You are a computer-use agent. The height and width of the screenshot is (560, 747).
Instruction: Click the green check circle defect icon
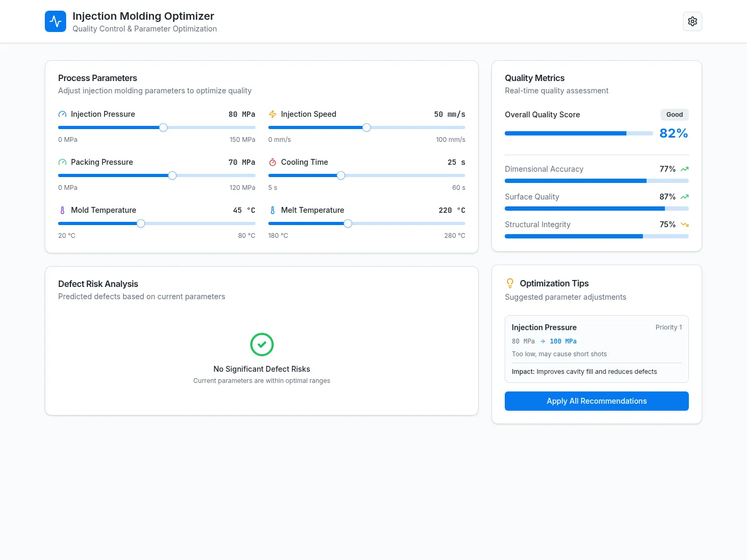click(x=262, y=345)
